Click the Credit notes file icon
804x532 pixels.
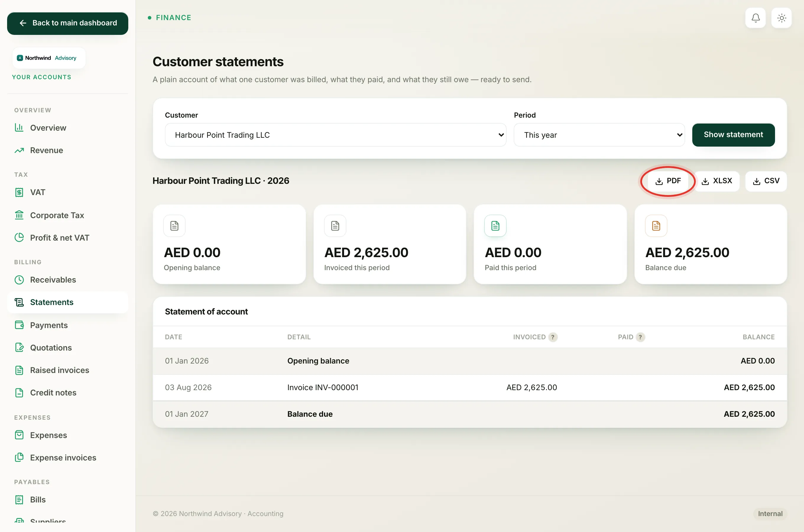(x=19, y=392)
